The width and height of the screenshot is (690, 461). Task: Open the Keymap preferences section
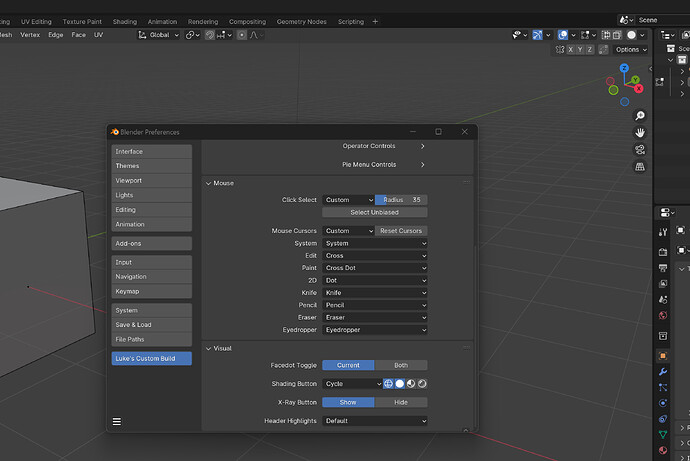[x=151, y=291]
